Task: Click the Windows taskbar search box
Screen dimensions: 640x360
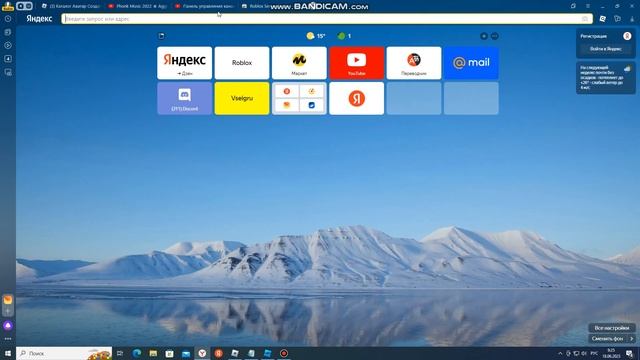Action: coord(64,353)
